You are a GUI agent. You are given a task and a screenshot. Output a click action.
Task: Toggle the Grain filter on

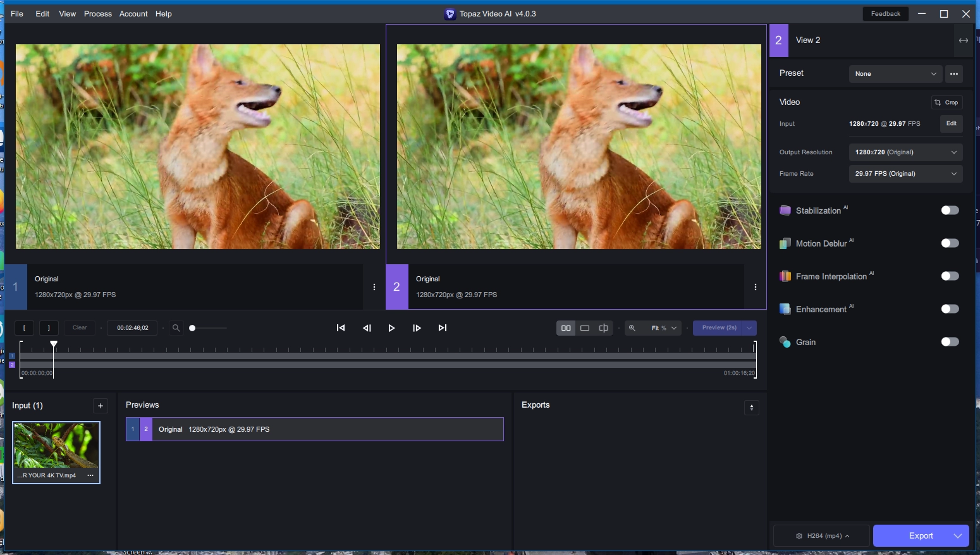coord(950,342)
